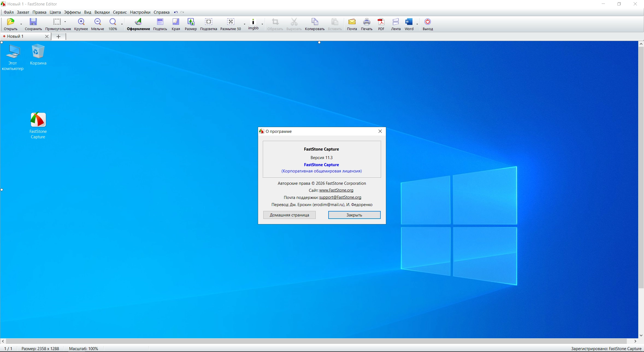Click the vertical scrollbar down arrow
This screenshot has height=352, width=644.
641,335
